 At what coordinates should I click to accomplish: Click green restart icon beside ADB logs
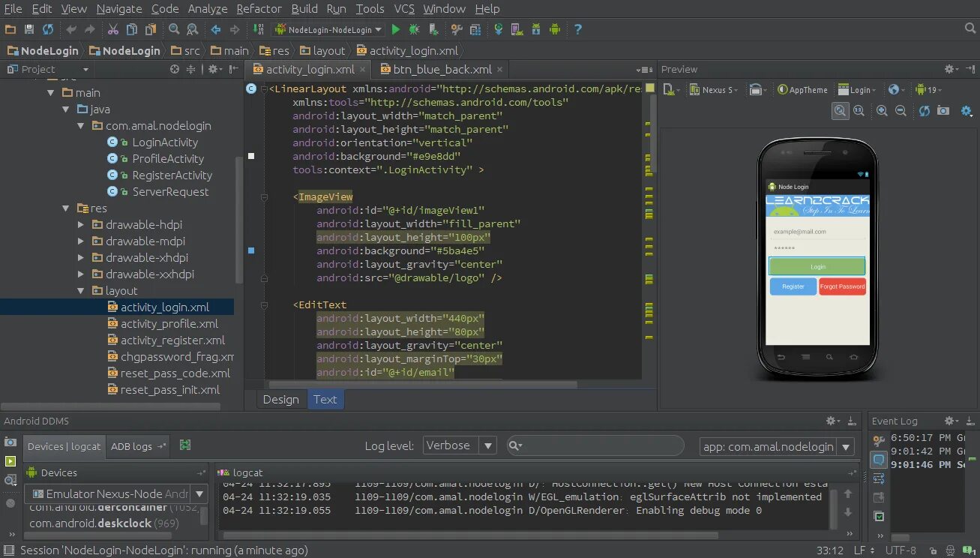coord(185,445)
